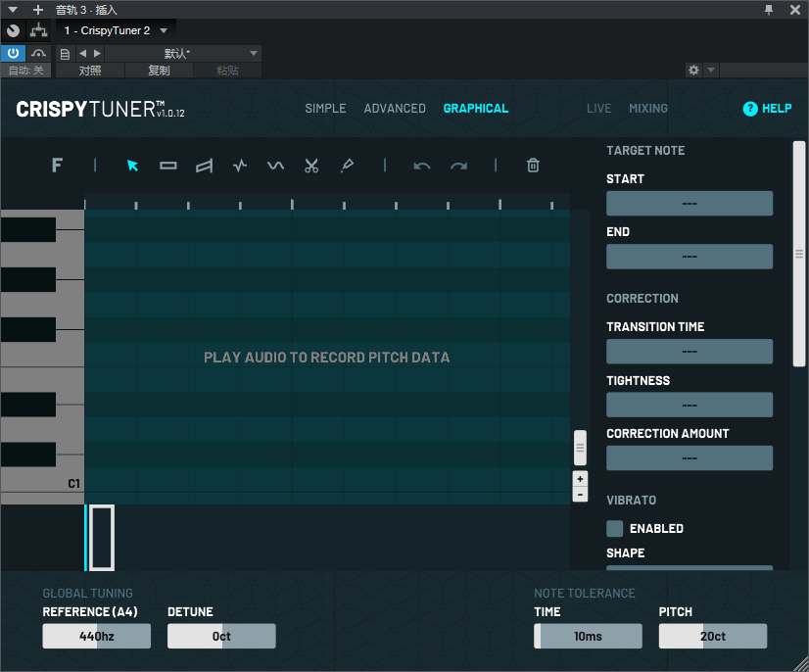Open the 默认 preset dropdown
The width and height of the screenshot is (809, 672).
tap(183, 53)
